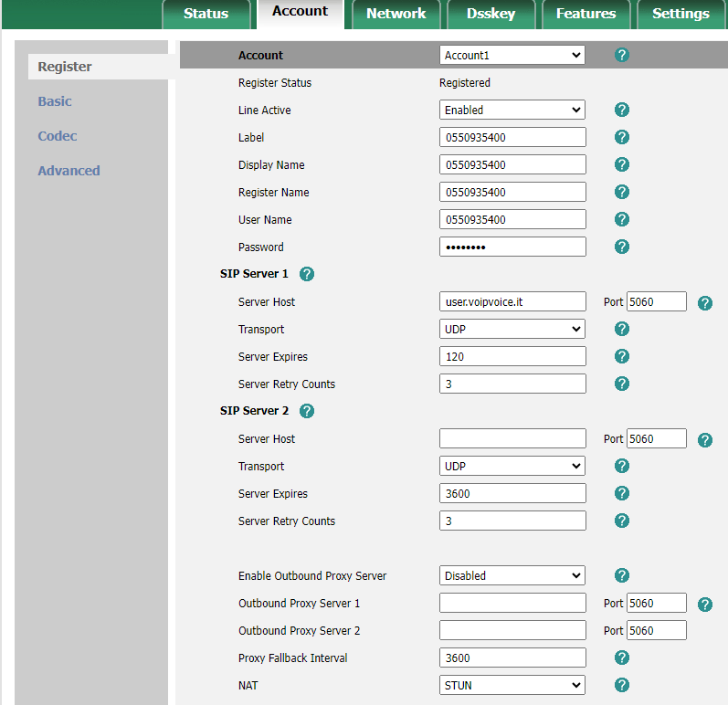Screen dimensions: 728x705
Task: Open the Basic sidebar section
Action: tap(55, 101)
